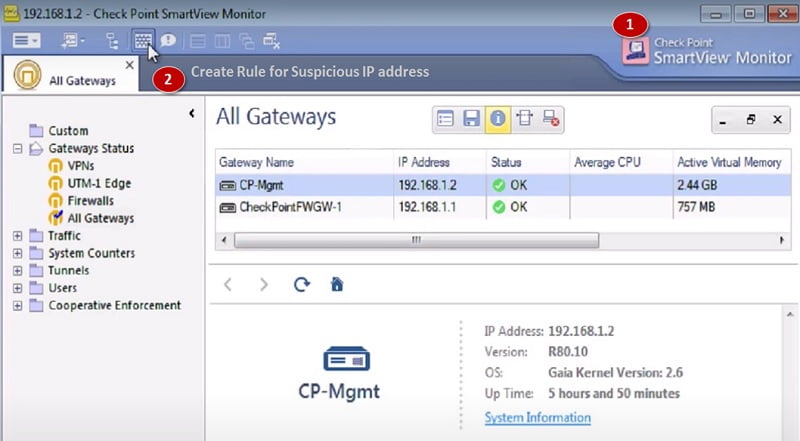Restore the All Gateways inner view
This screenshot has height=441, width=800.
(751, 120)
